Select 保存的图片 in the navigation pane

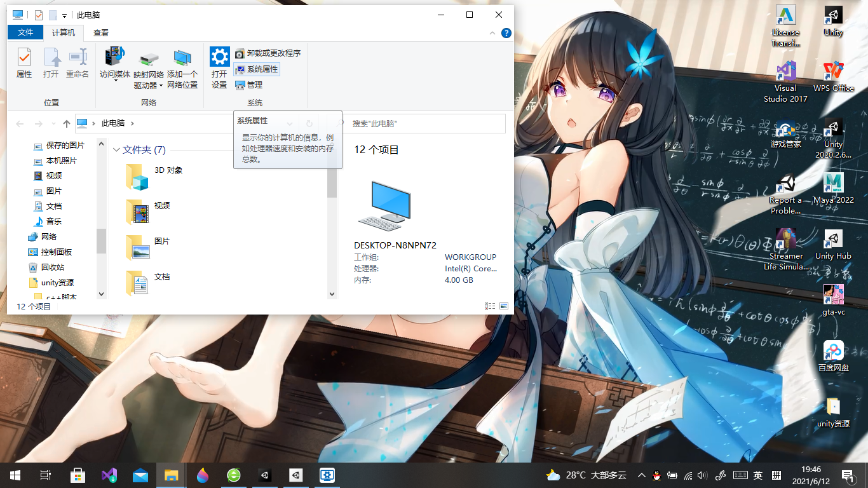[x=59, y=146]
